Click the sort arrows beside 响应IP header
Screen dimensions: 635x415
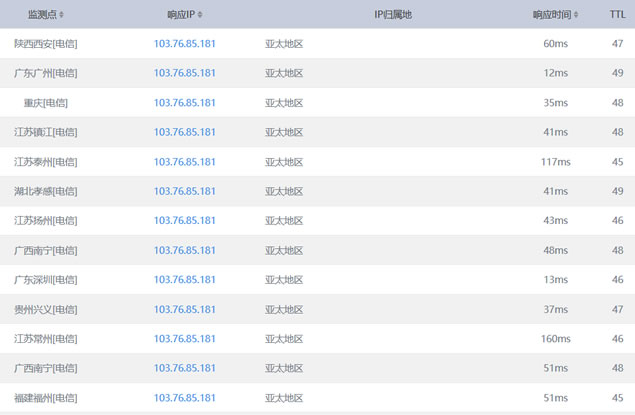(200, 15)
